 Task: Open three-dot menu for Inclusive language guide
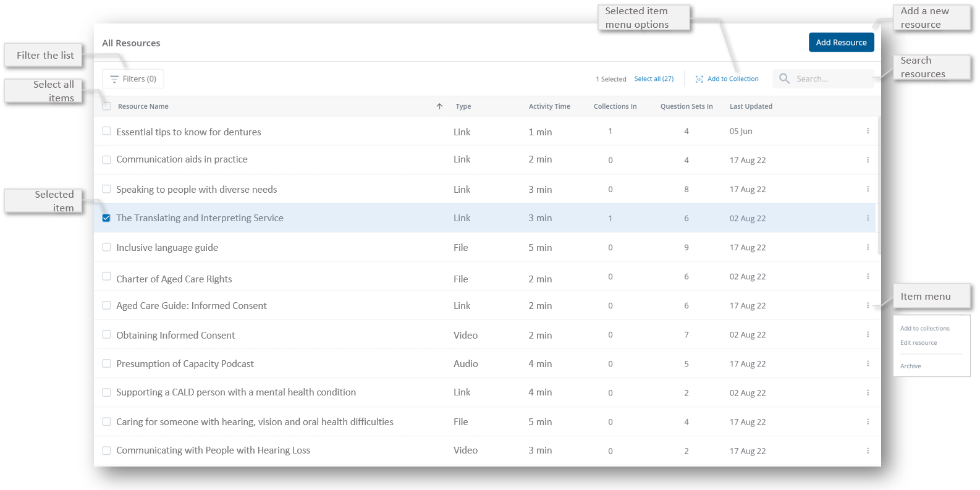click(x=868, y=247)
